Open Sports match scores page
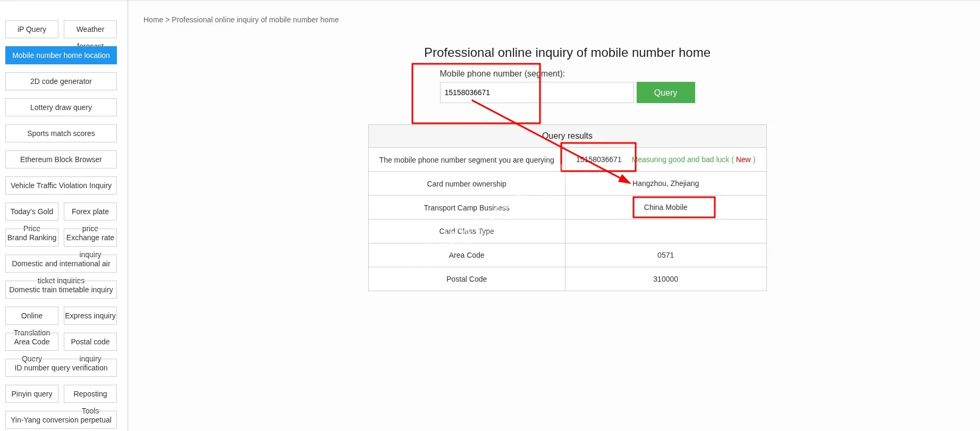The width and height of the screenshot is (980, 431). (61, 133)
